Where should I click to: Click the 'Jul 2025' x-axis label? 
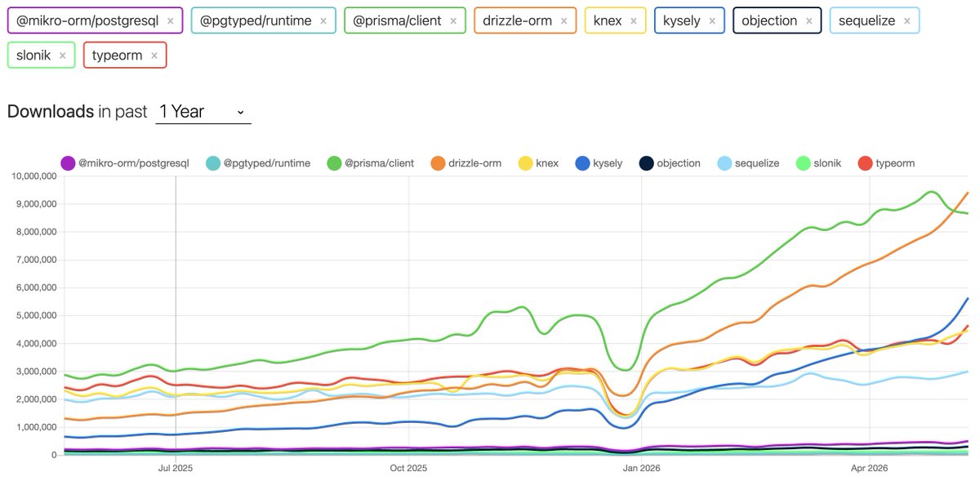pyautogui.click(x=176, y=468)
